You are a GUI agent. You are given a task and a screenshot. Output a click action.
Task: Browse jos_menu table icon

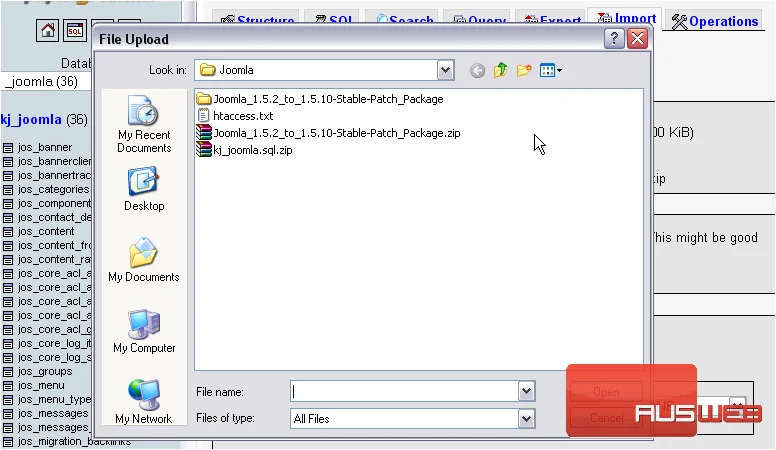[8, 386]
